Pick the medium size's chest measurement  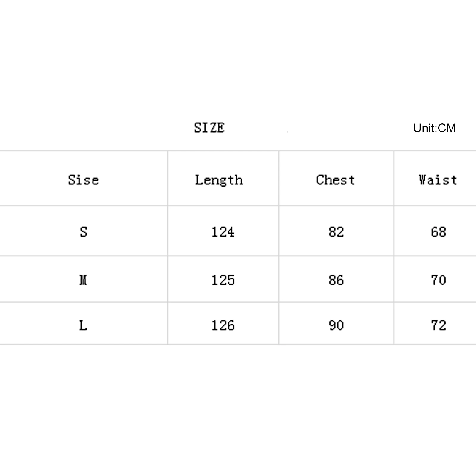[x=336, y=280]
